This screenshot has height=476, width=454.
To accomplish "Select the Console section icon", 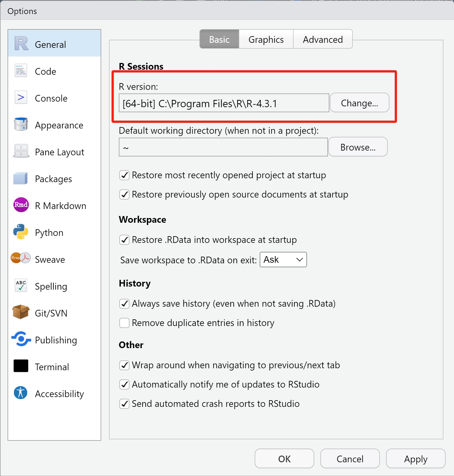I will coord(21,97).
